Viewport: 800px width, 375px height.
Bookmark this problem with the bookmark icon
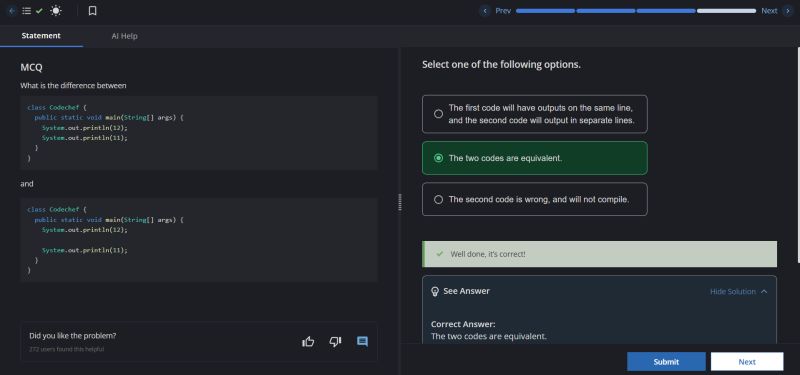(92, 11)
